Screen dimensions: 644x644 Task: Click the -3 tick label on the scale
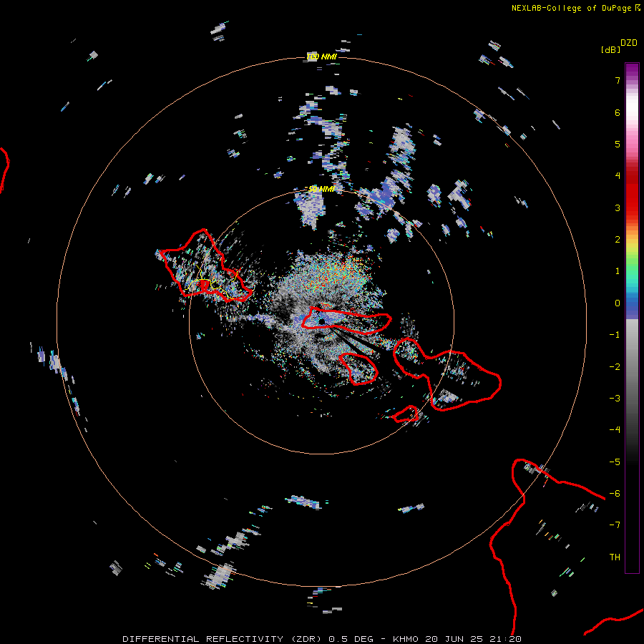[615, 399]
